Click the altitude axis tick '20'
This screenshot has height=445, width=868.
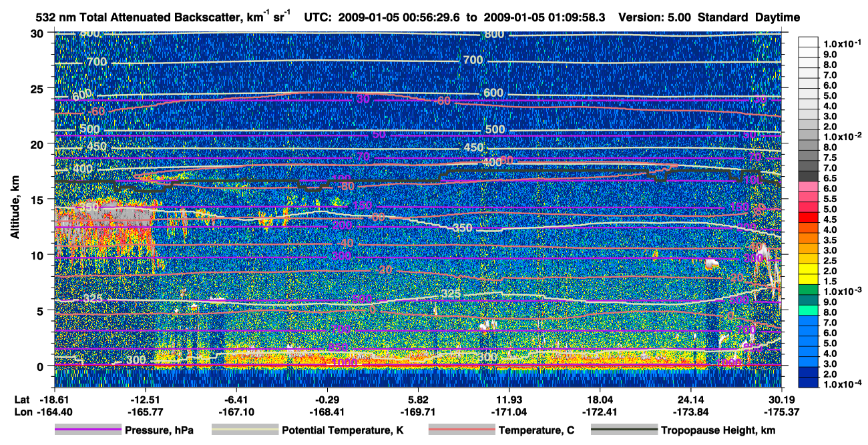37,143
